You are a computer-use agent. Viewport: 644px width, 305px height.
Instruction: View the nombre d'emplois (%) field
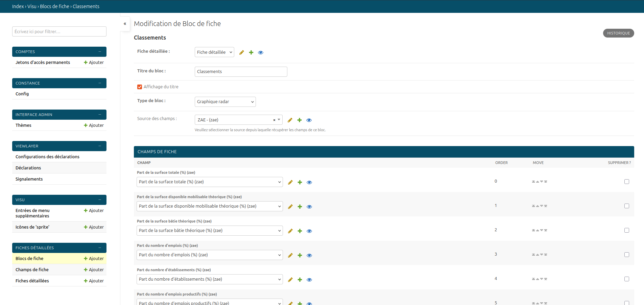309,255
